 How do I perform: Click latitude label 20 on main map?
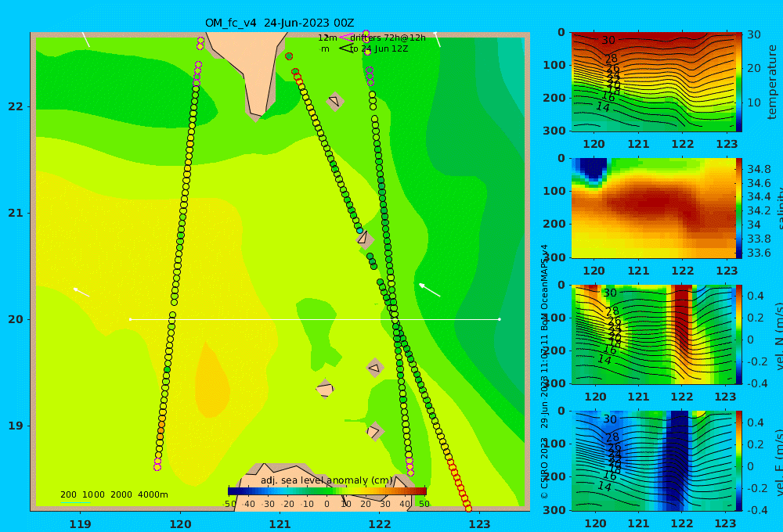[16, 319]
